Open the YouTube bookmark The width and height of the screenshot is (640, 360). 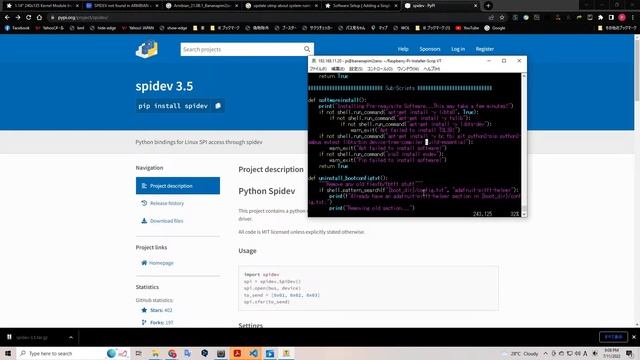point(467,28)
